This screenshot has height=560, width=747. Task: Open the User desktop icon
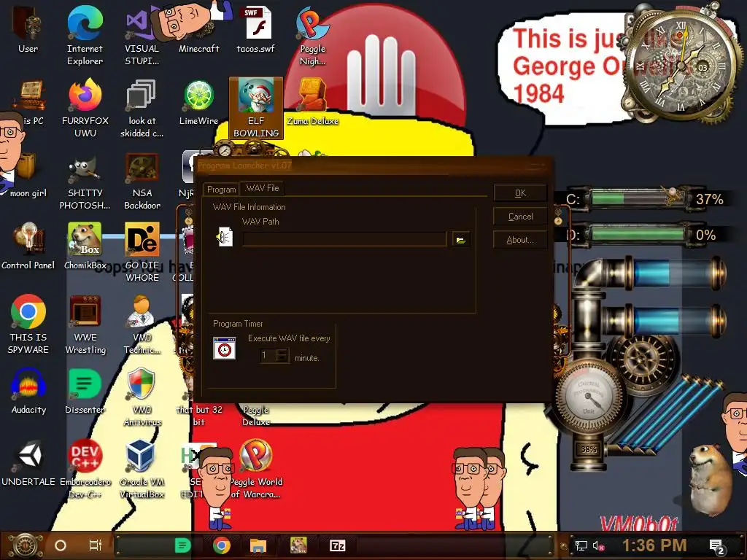(x=28, y=29)
